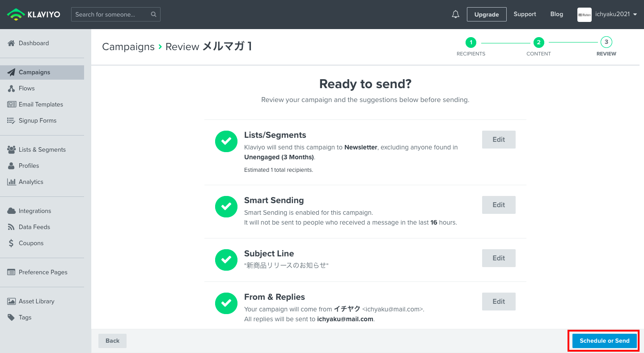The width and height of the screenshot is (644, 353).
Task: Click the Flows icon in sidebar
Action: 12,88
